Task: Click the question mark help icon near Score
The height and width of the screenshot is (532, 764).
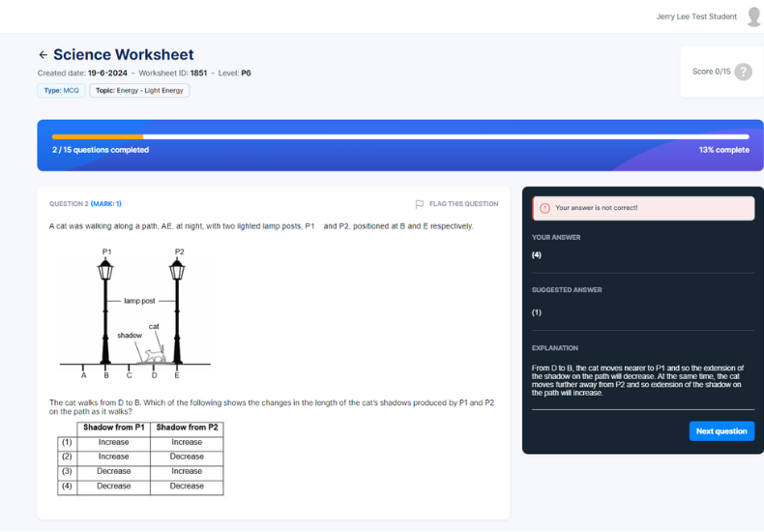Action: (743, 72)
